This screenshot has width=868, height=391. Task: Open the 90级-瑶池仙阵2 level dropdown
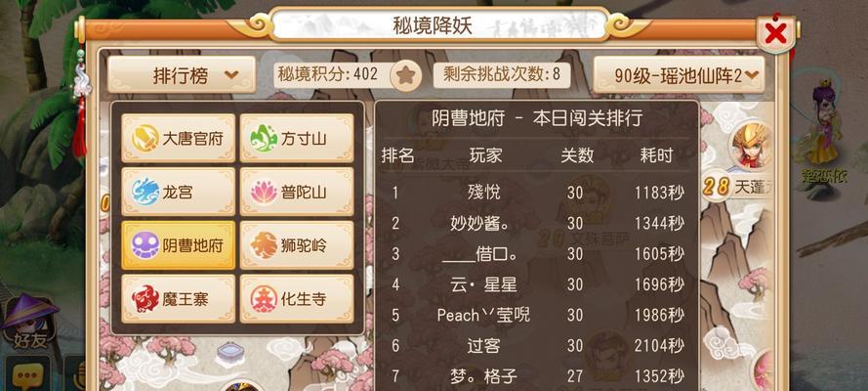pyautogui.click(x=679, y=74)
